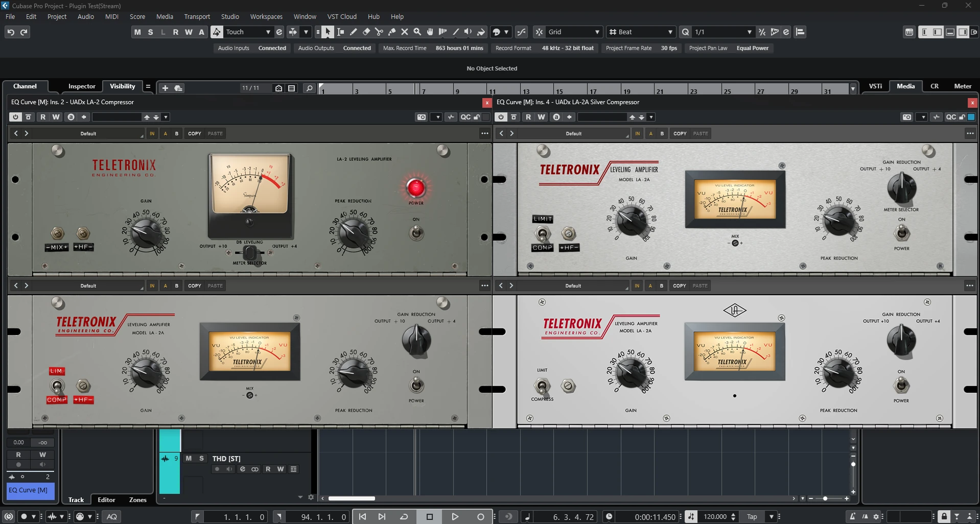
Task: Open the LA-2 Default preset dropdown
Action: click(x=88, y=133)
